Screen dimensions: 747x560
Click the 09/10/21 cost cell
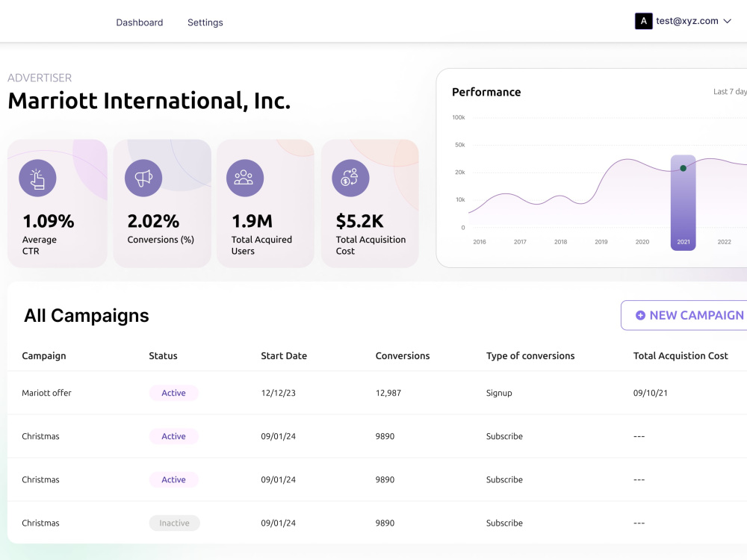tap(651, 393)
